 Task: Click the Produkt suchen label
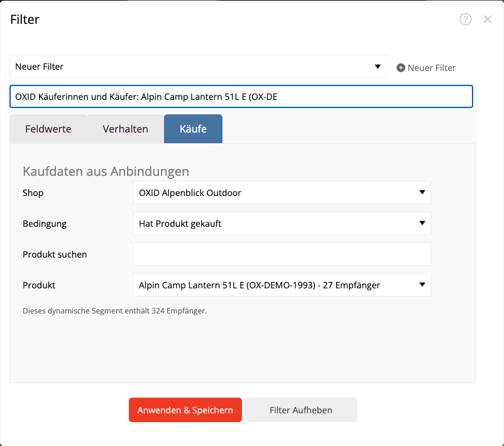(x=55, y=254)
